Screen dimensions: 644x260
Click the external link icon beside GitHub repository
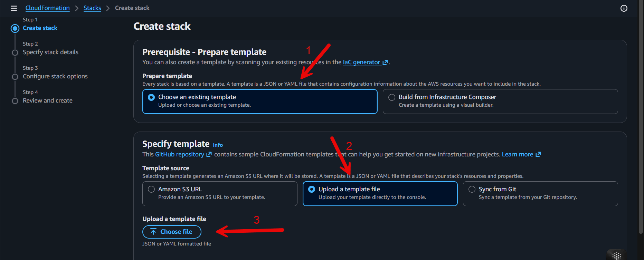coord(209,155)
